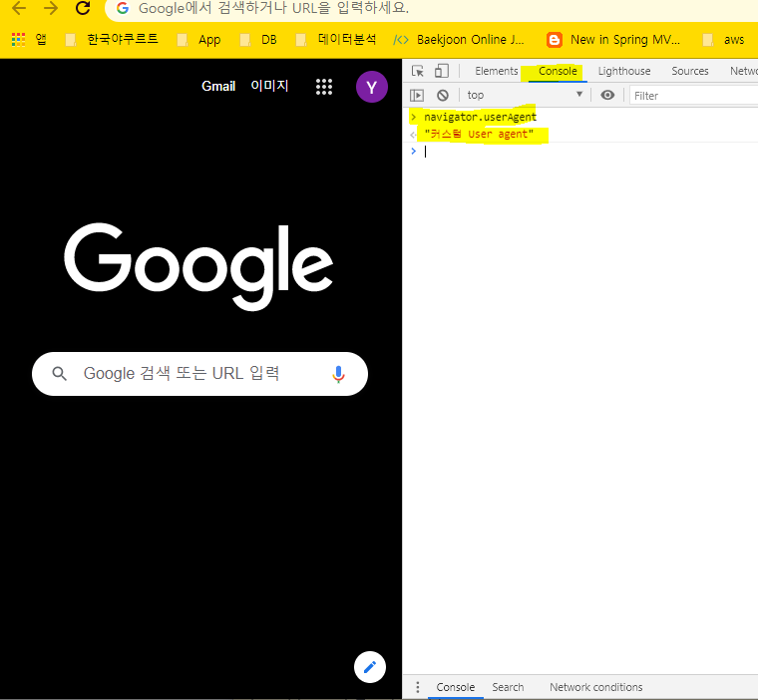Open the 데이터분석 bookmark folder

pos(335,39)
